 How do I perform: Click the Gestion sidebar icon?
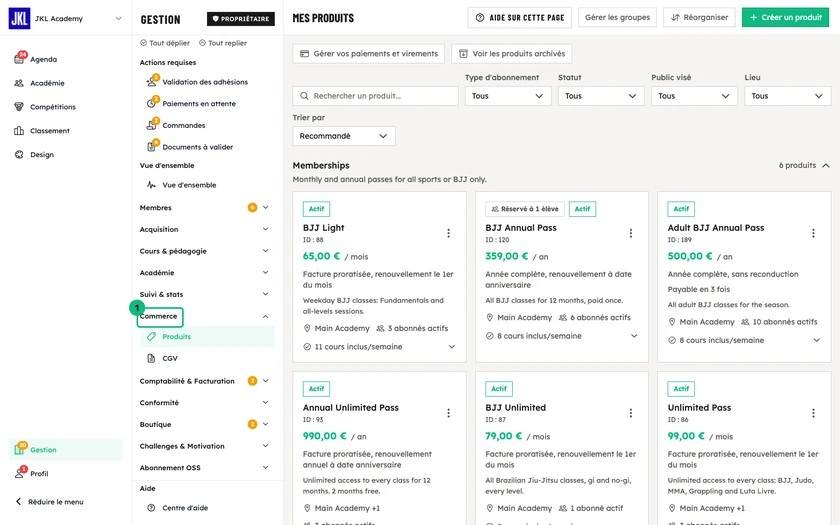point(19,449)
